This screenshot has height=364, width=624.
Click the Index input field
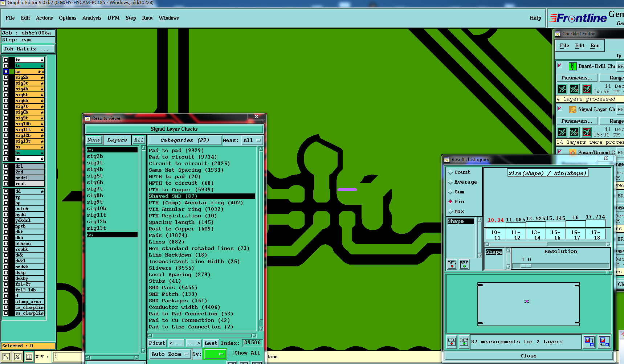252,343
